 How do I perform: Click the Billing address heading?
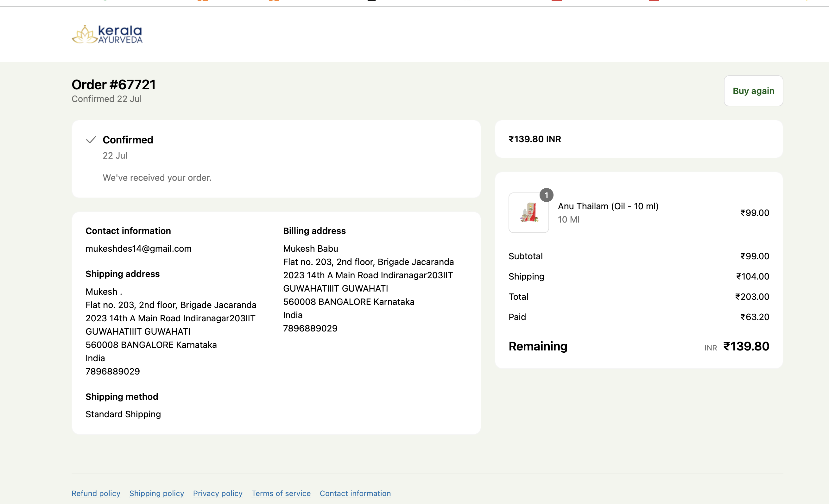pos(314,231)
